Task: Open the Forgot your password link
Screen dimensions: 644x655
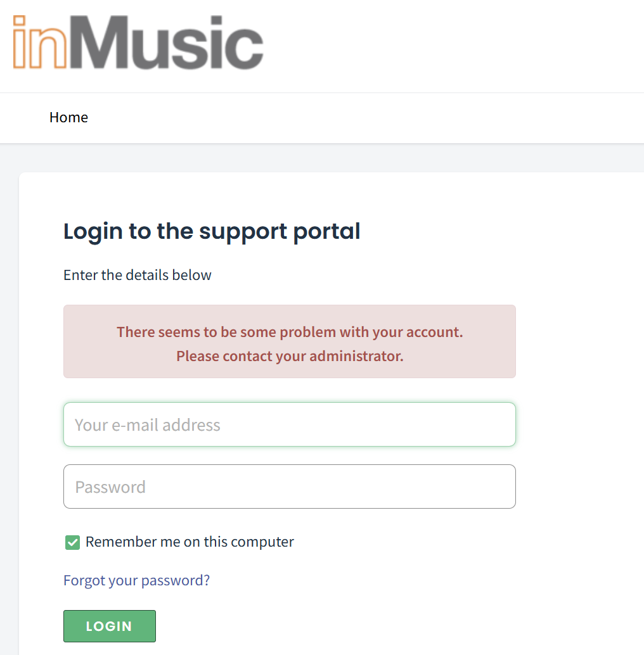Action: 137,580
